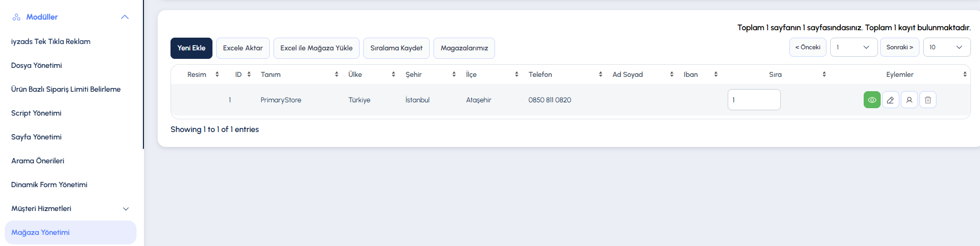Sort table by İlçe column arrows

[x=517, y=74]
